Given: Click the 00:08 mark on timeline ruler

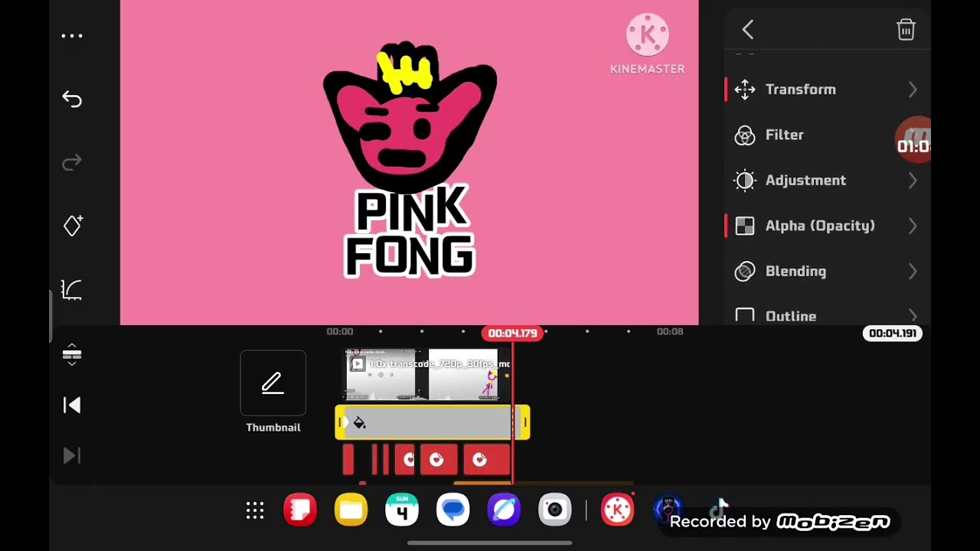Looking at the screenshot, I should 670,332.
